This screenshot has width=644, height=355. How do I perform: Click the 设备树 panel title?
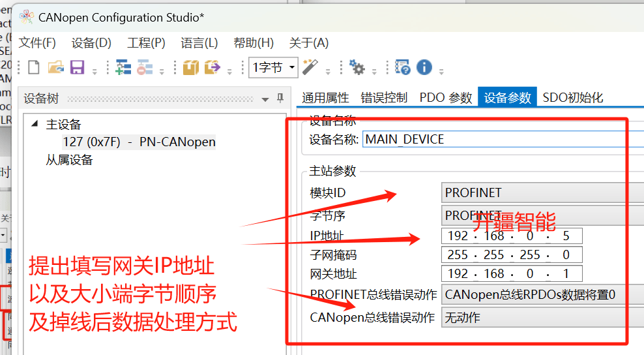point(41,99)
